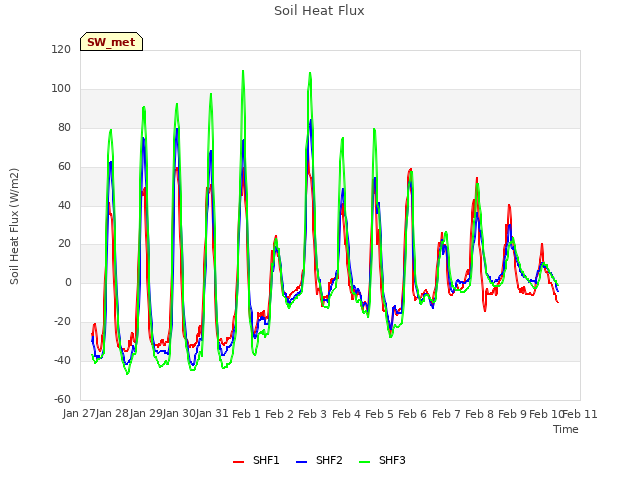Click the Feb 2 x-axis tick label
640x480 pixels.
279,414
